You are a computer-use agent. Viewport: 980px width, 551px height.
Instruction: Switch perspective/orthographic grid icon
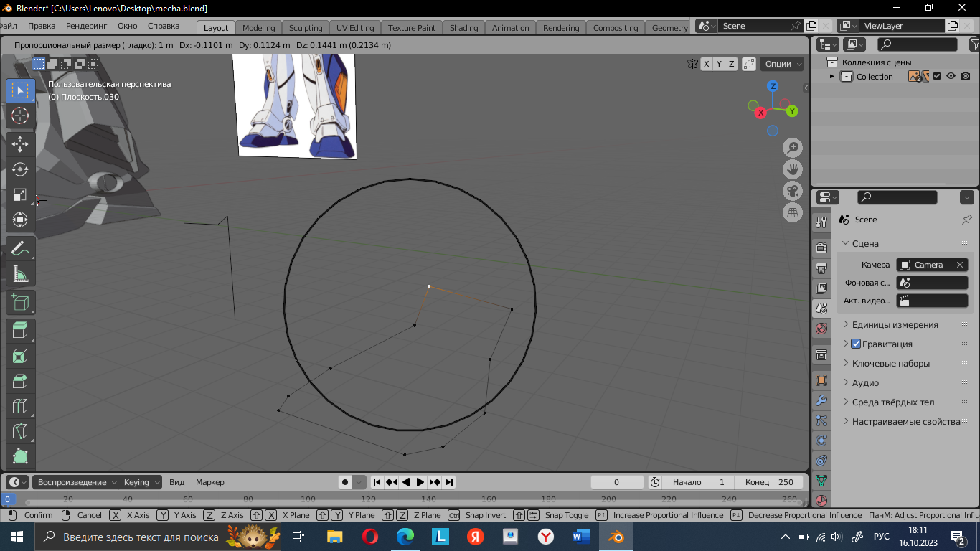[793, 212]
